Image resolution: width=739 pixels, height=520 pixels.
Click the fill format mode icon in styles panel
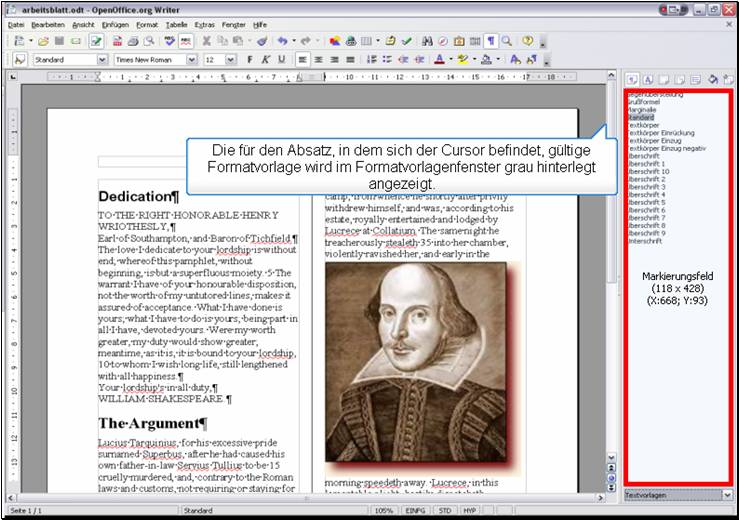pos(713,79)
